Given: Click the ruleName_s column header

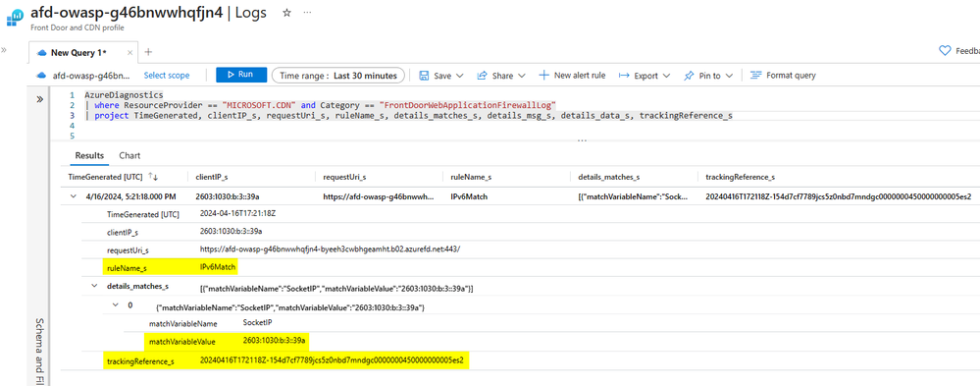Looking at the screenshot, I should pos(471,178).
